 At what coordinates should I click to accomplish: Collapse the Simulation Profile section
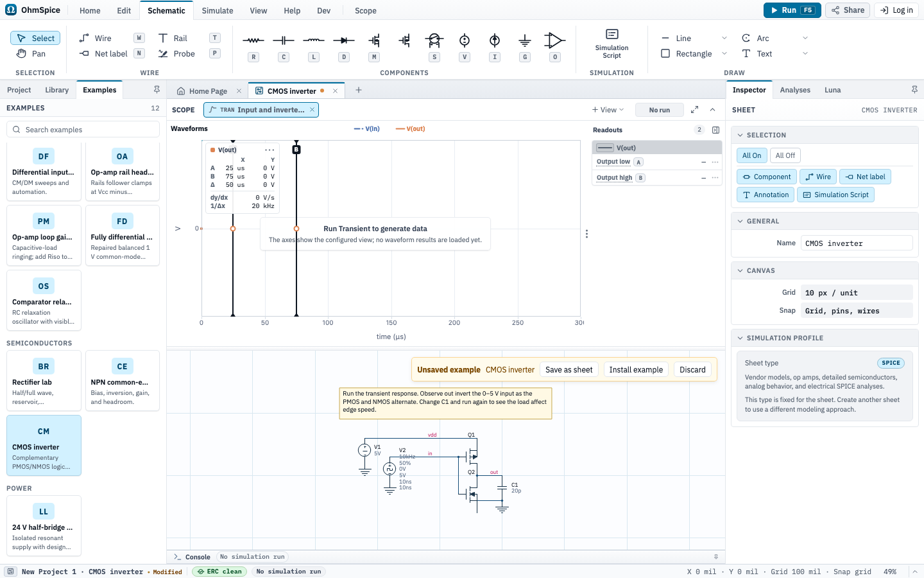(x=740, y=338)
